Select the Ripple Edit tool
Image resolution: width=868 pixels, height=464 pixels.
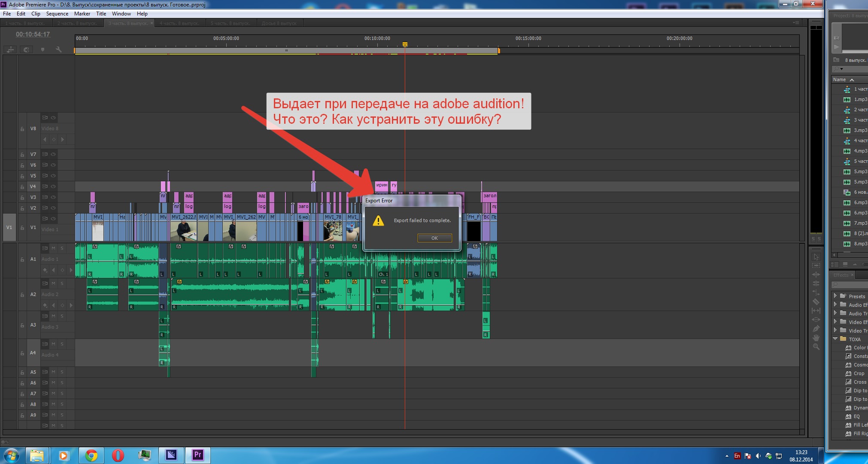click(x=816, y=275)
